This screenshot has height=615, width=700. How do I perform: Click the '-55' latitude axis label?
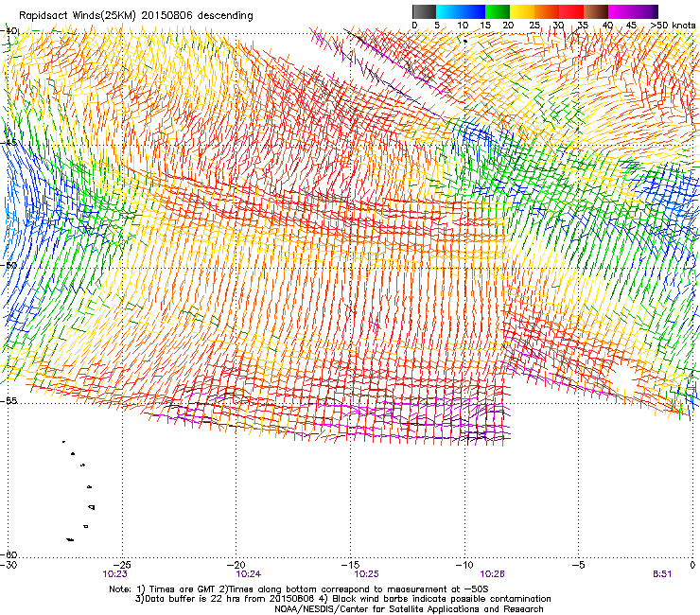coord(9,400)
